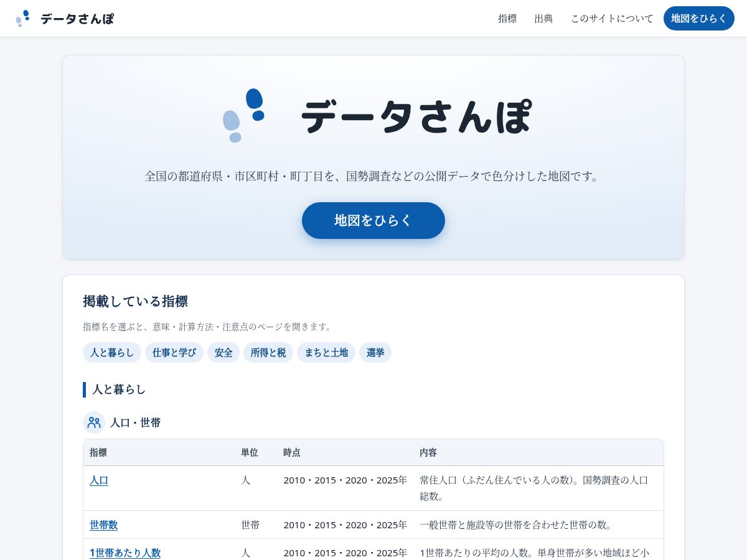The image size is (747, 560).
Task: Click the 人口・世帯 subsection title
Action: click(135, 422)
